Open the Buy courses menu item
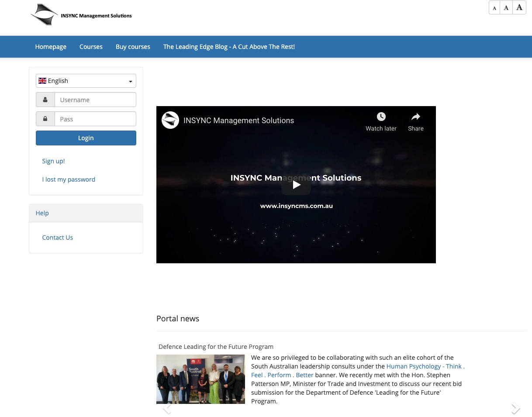Screen dimensions: 532x417 (133, 47)
